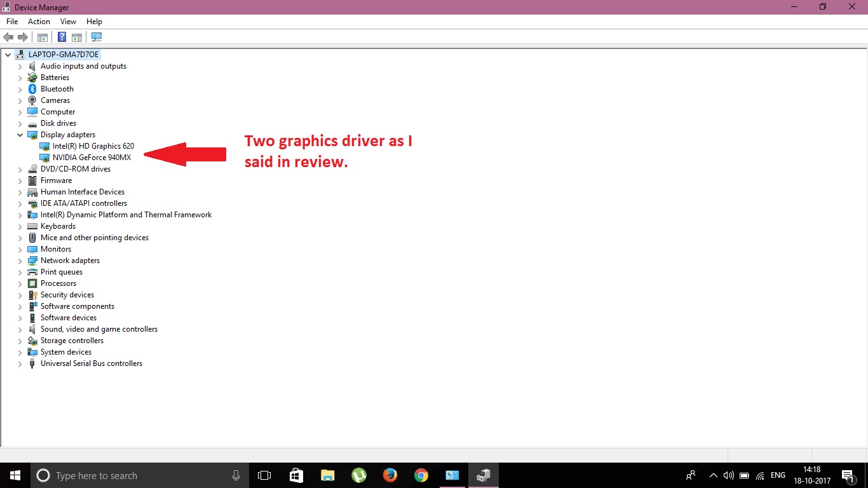Image resolution: width=868 pixels, height=488 pixels.
Task: Click the battery status tray icon
Action: pos(744,475)
